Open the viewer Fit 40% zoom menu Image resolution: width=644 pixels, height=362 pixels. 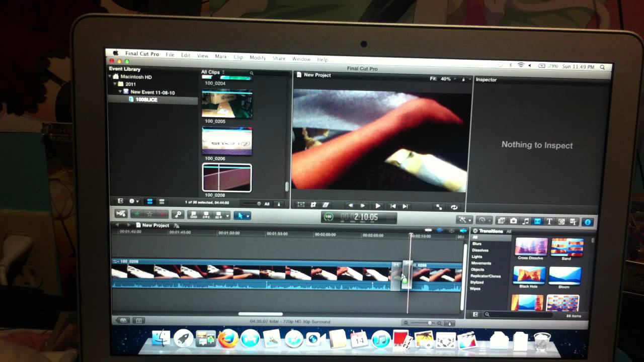(x=443, y=79)
